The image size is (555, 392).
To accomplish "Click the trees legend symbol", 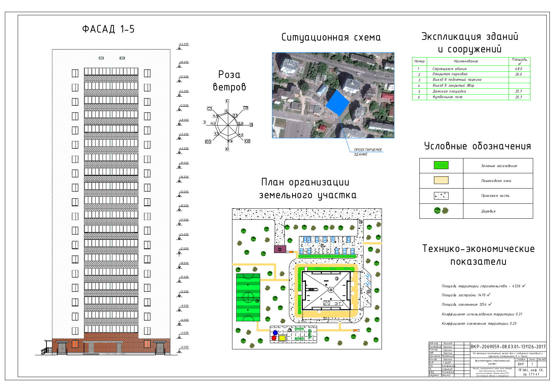I will [441, 210].
